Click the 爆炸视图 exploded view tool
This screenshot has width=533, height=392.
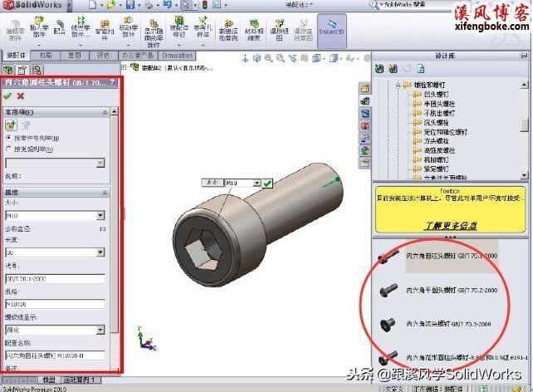pyautogui.click(x=279, y=30)
